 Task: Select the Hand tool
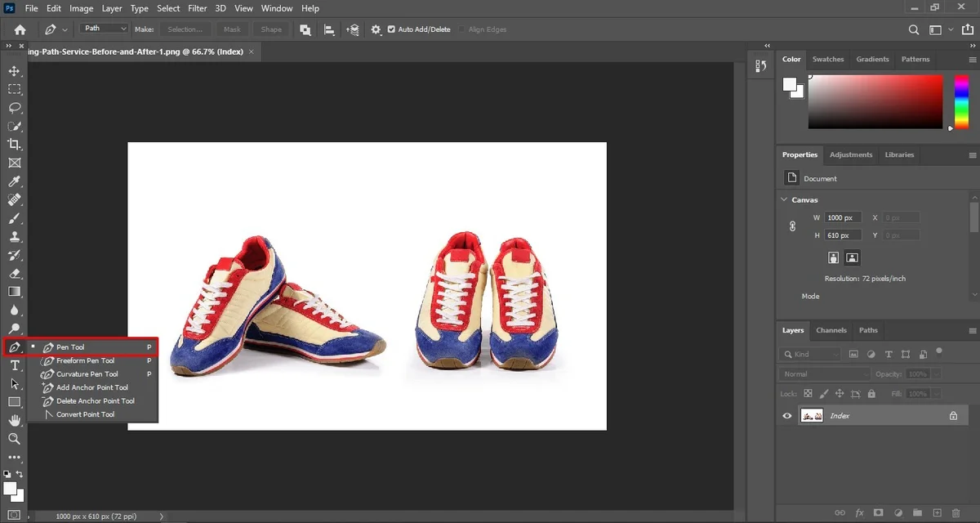pos(14,420)
